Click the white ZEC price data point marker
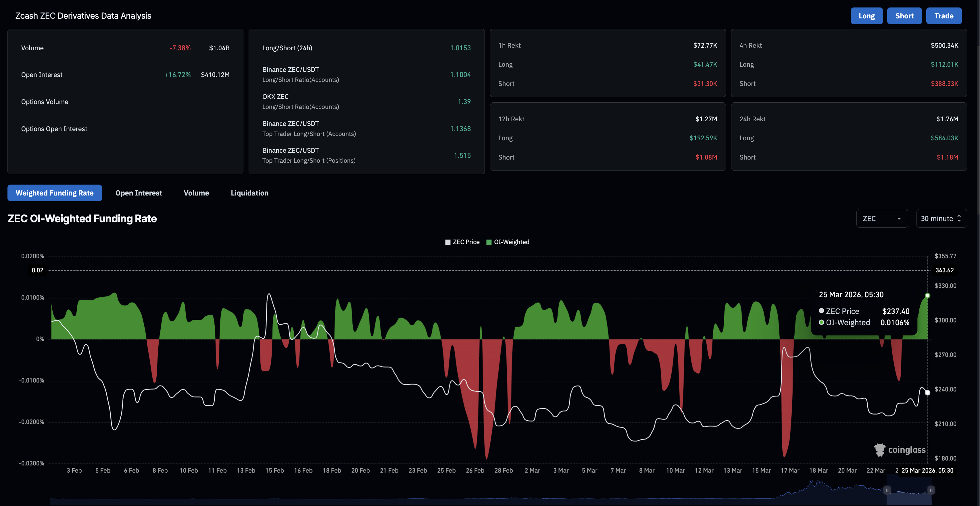 [x=927, y=393]
